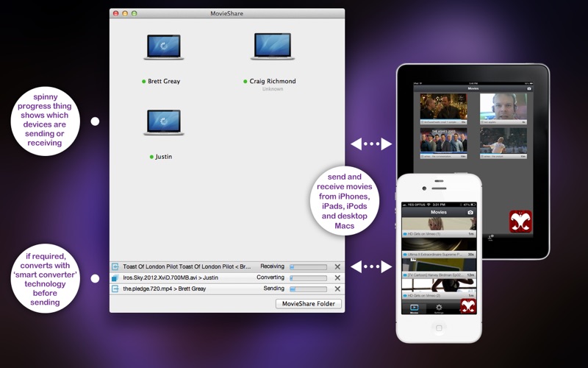Click the Receiving progress bar
This screenshot has width=588, height=368.
click(x=308, y=267)
